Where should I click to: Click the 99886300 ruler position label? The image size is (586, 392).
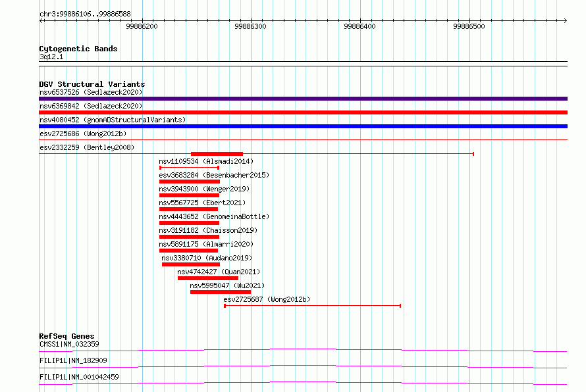(x=250, y=26)
